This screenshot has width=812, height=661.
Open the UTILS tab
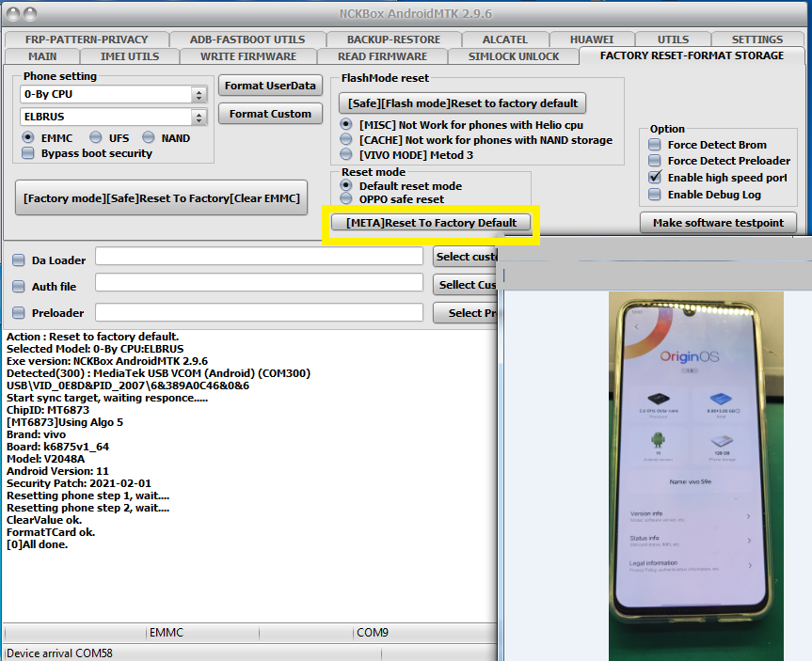[x=673, y=39]
